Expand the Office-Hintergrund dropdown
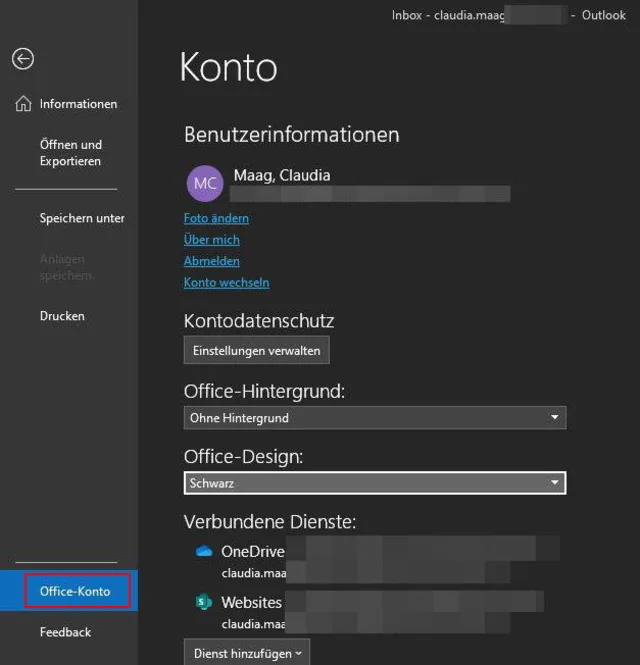The width and height of the screenshot is (640, 665). [375, 418]
